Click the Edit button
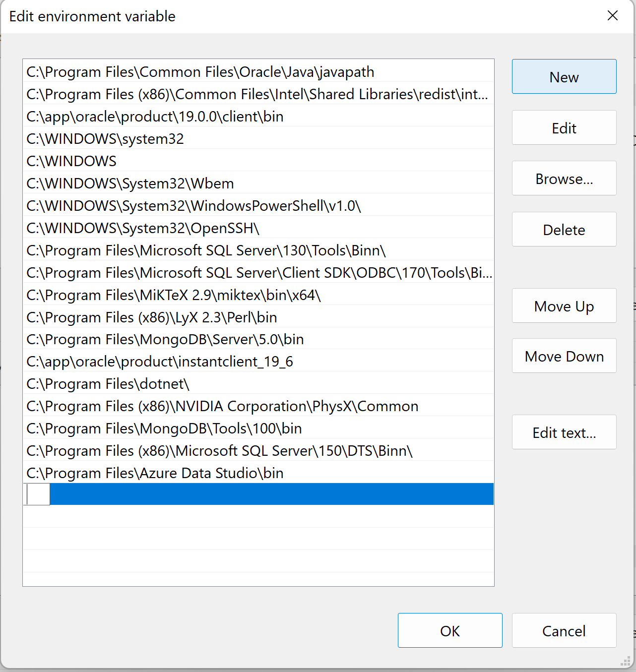Image resolution: width=636 pixels, height=672 pixels. click(564, 128)
